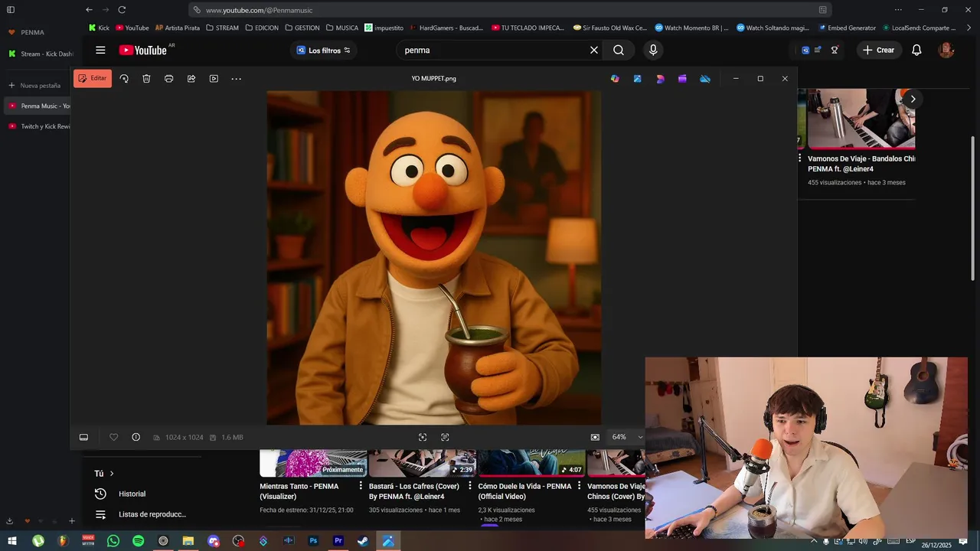
Task: Open the Crear button on YouTube
Action: click(877, 51)
